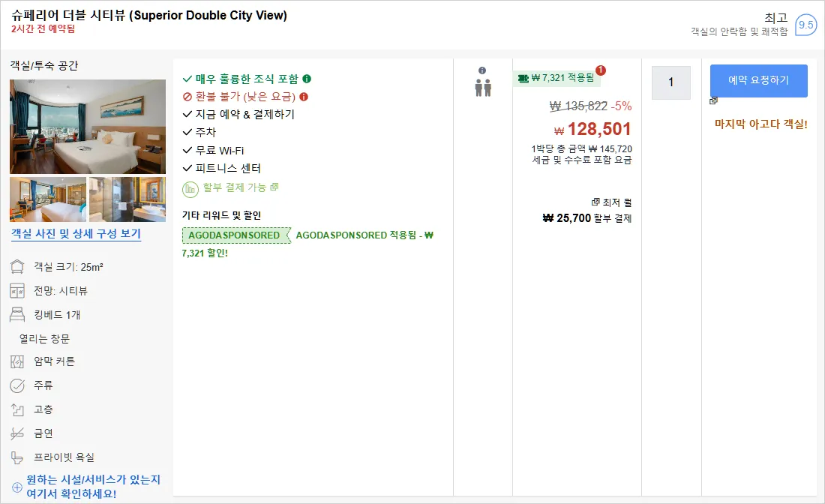Click the AGODASPONSORED coupon tag

click(236, 235)
